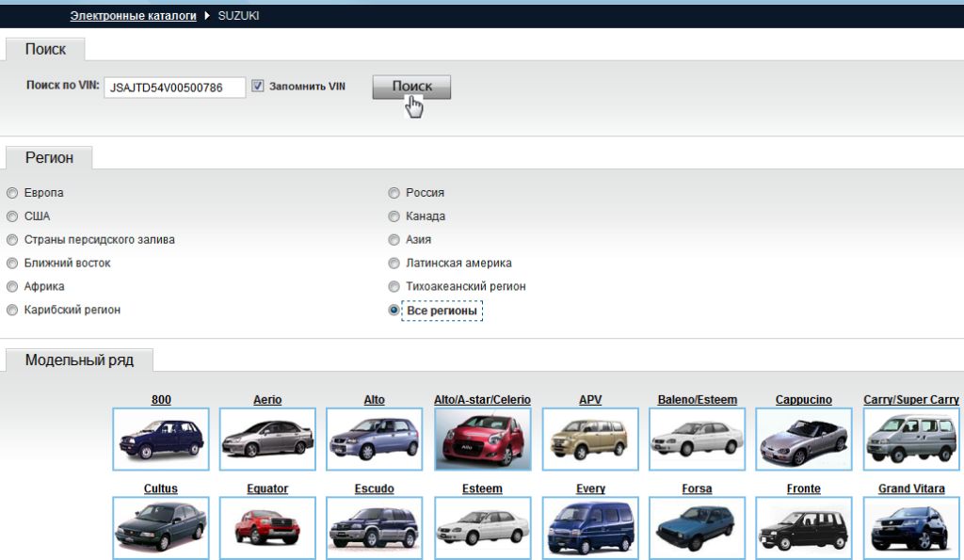
Task: Open the APV model link
Action: [590, 400]
